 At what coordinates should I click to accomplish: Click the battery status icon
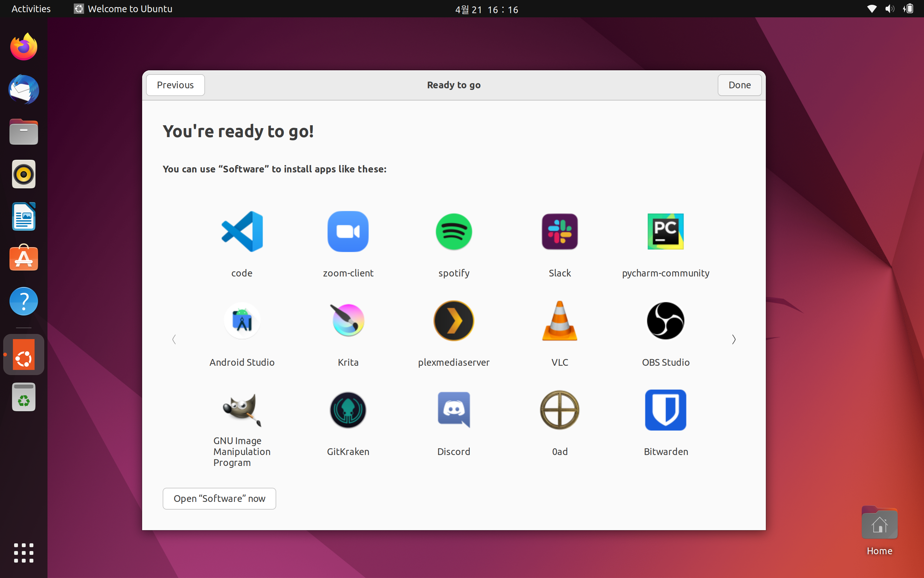coord(908,9)
